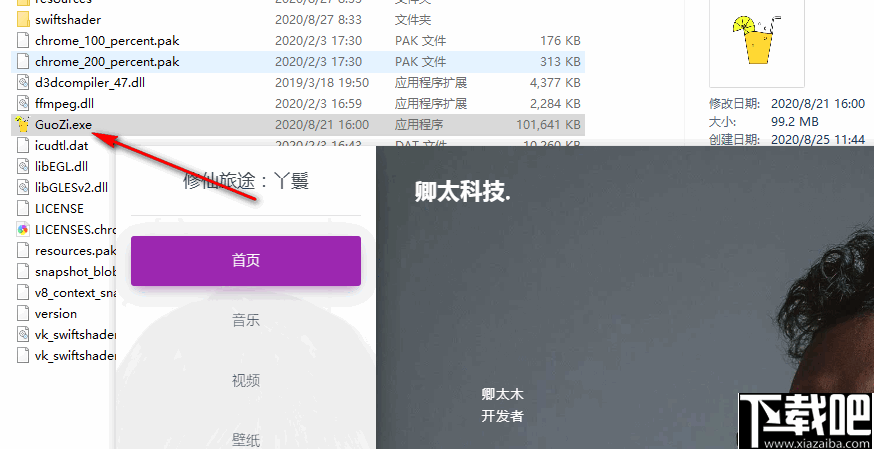The height and width of the screenshot is (449, 874).
Task: Click the 4,377 KB size cell
Action: (x=555, y=83)
